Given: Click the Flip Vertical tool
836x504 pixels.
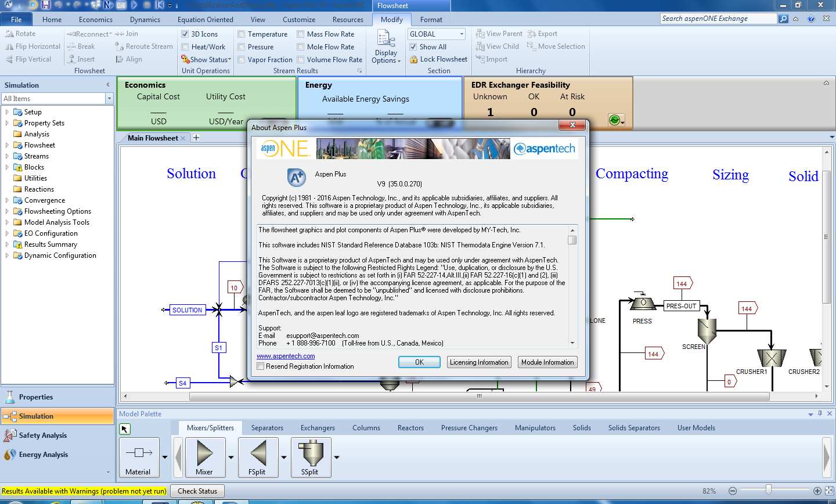Looking at the screenshot, I should (28, 59).
